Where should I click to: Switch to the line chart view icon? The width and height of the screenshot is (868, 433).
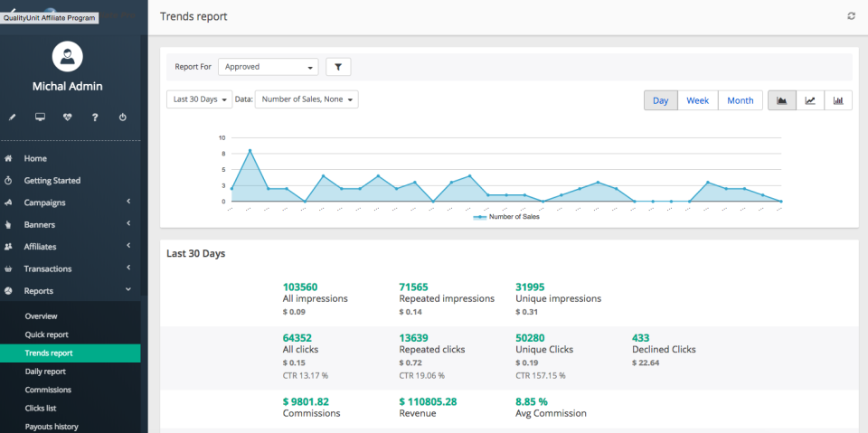click(x=810, y=100)
